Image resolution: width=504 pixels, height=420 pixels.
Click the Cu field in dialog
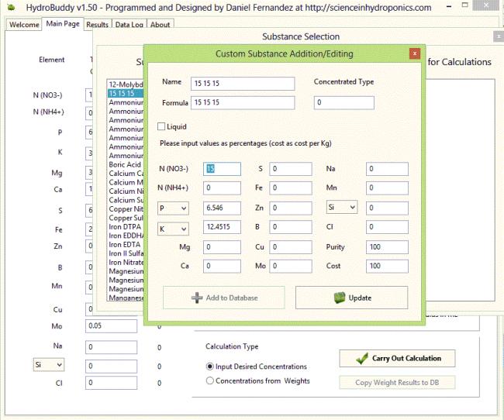pos(291,247)
